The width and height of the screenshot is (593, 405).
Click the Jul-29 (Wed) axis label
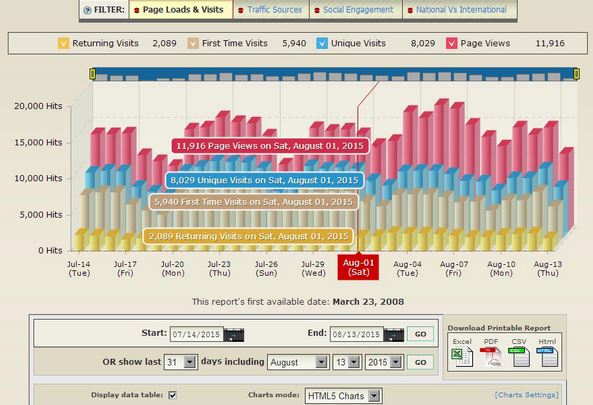click(x=313, y=268)
